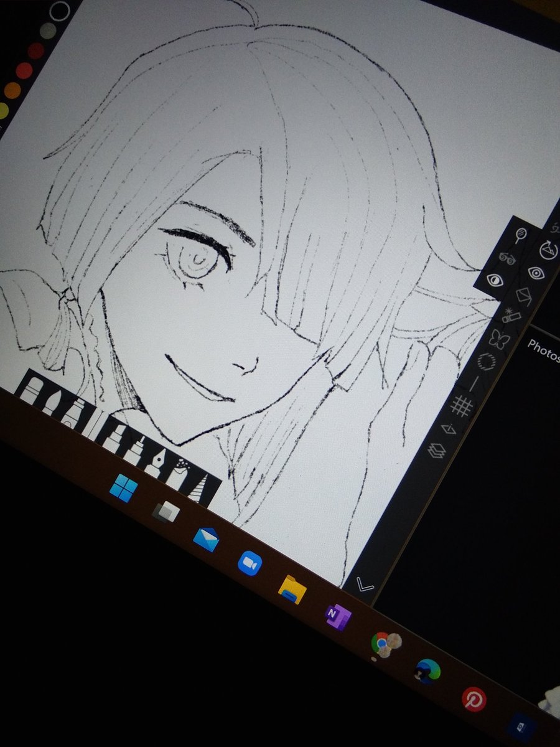Viewport: 560px width, 747px height.
Task: Open Google Chrome from the taskbar
Action: [385, 644]
